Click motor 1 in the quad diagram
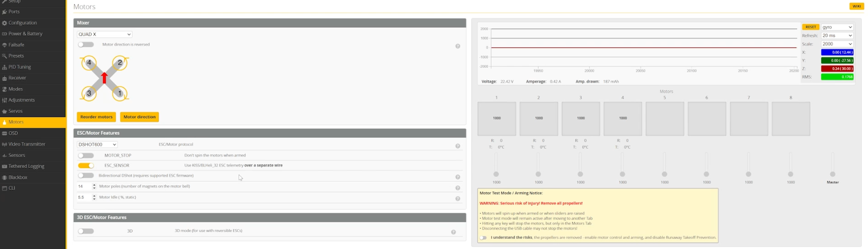868x249 pixels. (x=120, y=93)
